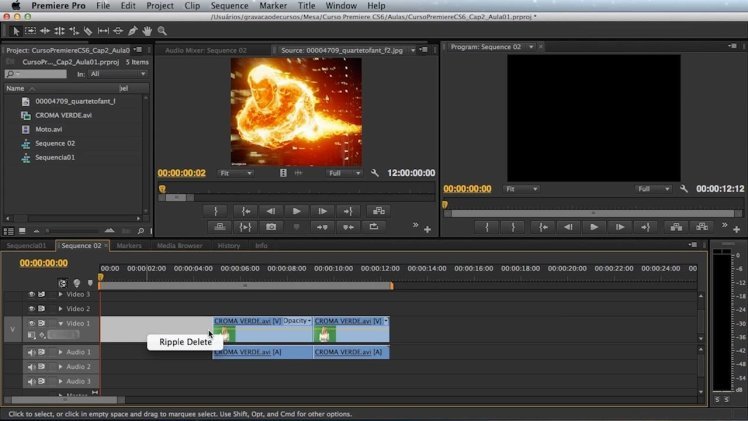Open Source monitor Fit zoom dropdown
This screenshot has height=421, width=748.
pyautogui.click(x=236, y=173)
